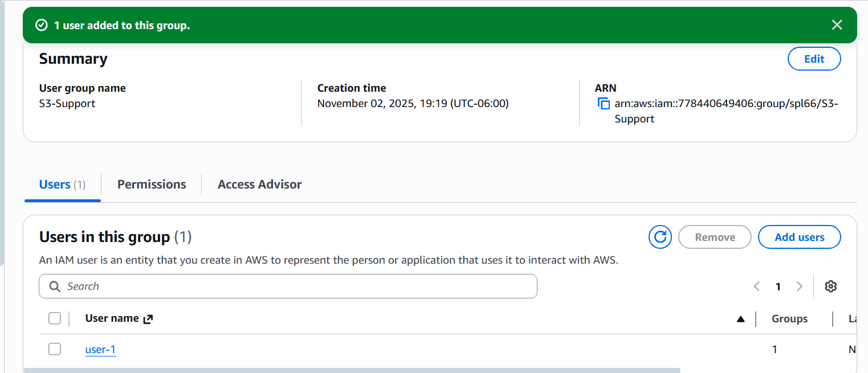The image size is (868, 373).
Task: Dismiss the user added notification
Action: (x=837, y=24)
